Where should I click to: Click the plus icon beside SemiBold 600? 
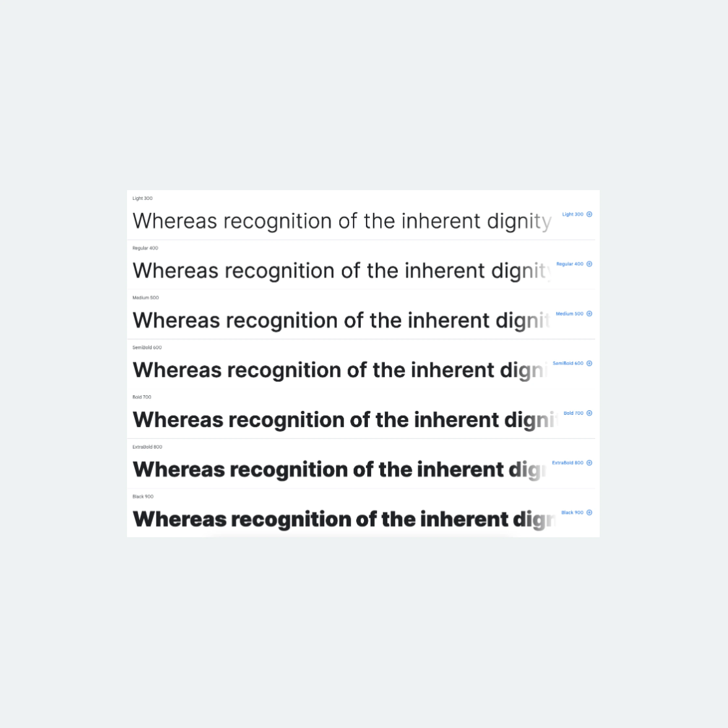tap(589, 363)
